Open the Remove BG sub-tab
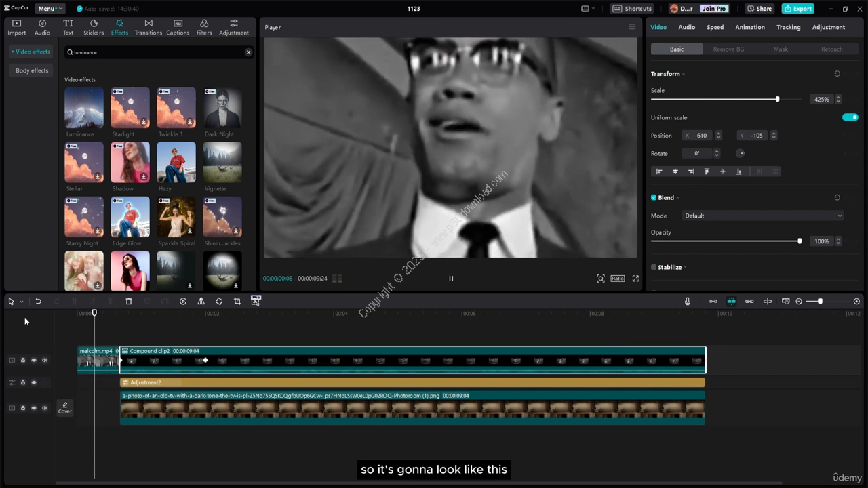This screenshot has height=488, width=868. (729, 49)
